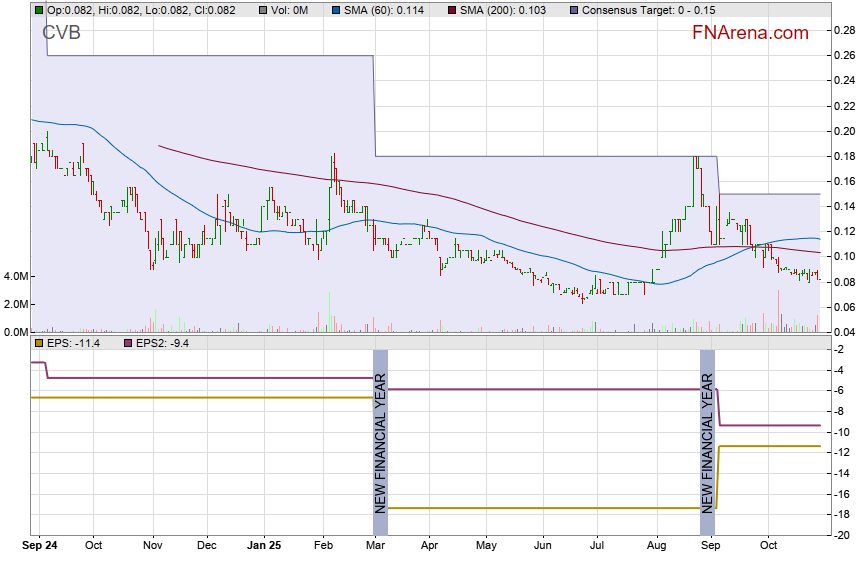Select the Sep 24 date axis label
Viewport: 859px width, 566px height.
coord(40,547)
